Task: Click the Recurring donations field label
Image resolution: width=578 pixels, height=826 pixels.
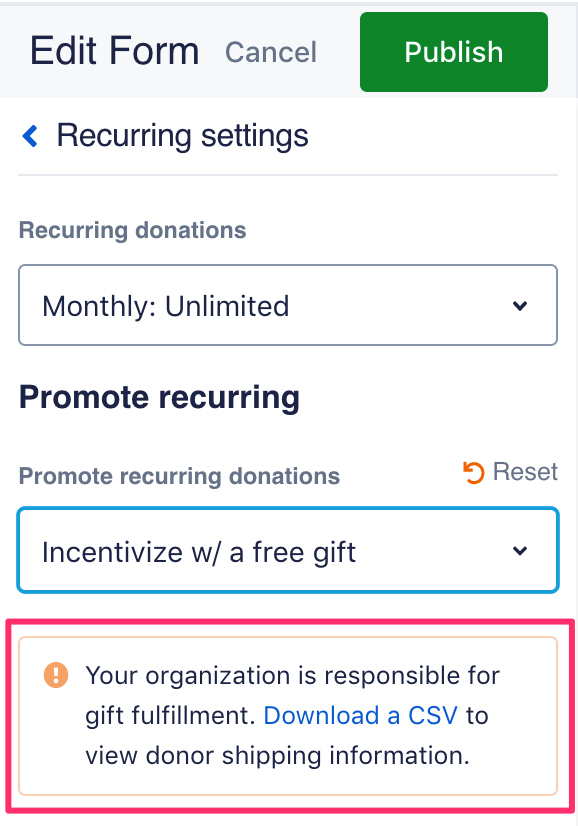Action: tap(132, 230)
